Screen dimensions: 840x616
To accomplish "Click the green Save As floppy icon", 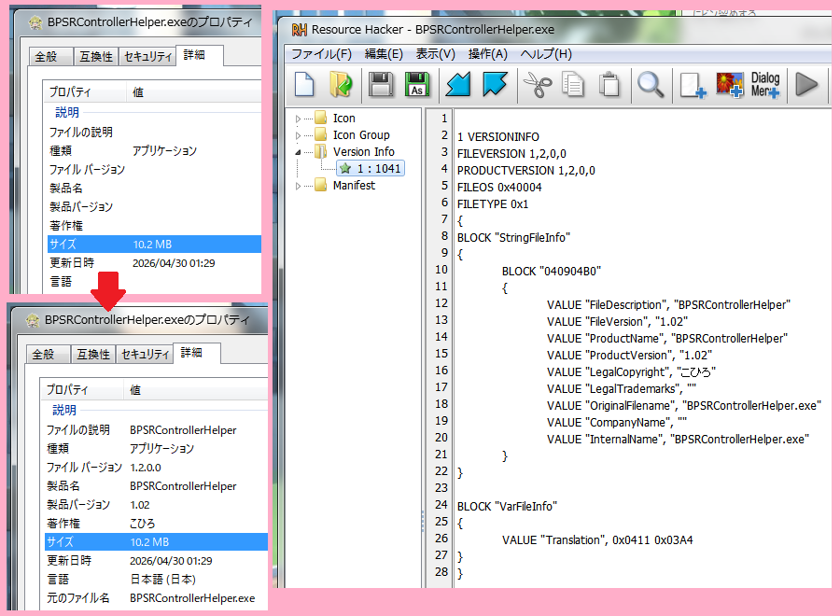I will [417, 85].
